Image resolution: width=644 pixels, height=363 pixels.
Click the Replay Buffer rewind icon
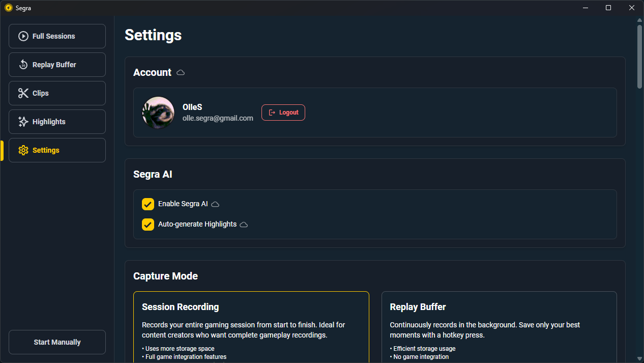click(x=23, y=65)
